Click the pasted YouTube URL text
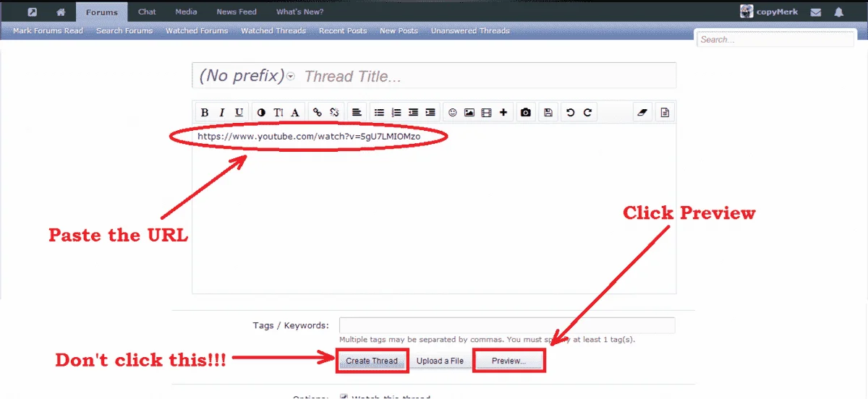The image size is (868, 399). (x=309, y=136)
